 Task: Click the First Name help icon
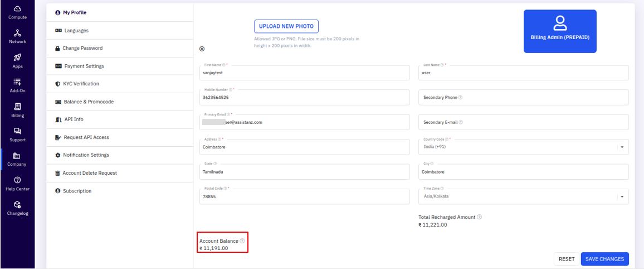[x=224, y=65]
